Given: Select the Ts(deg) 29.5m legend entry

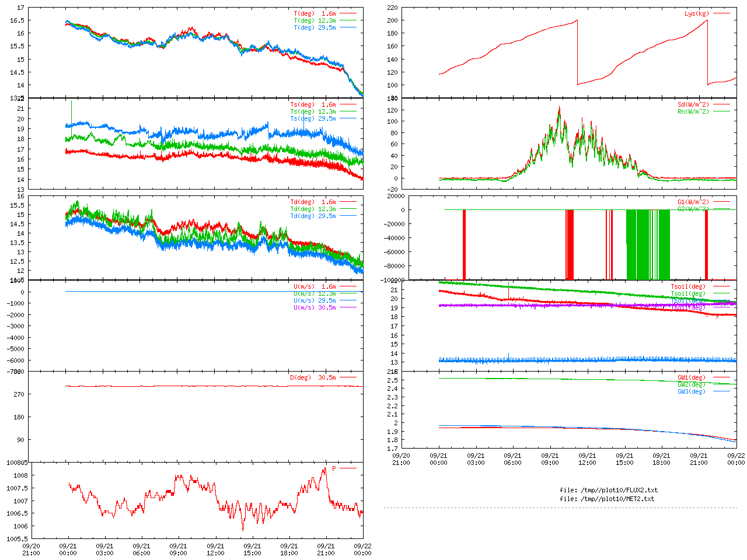Looking at the screenshot, I should pyautogui.click(x=313, y=118).
